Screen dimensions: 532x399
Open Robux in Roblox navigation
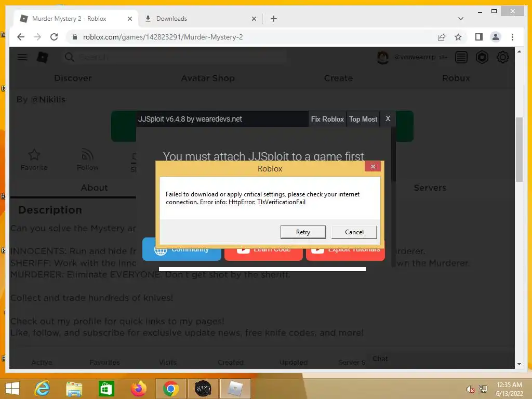[x=456, y=78]
